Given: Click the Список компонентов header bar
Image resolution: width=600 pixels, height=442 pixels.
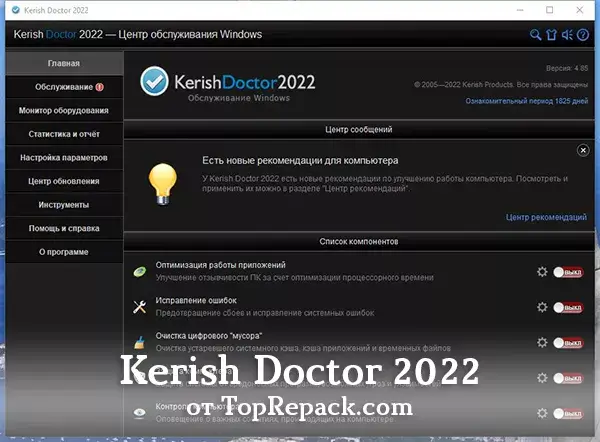Looking at the screenshot, I should tap(359, 241).
